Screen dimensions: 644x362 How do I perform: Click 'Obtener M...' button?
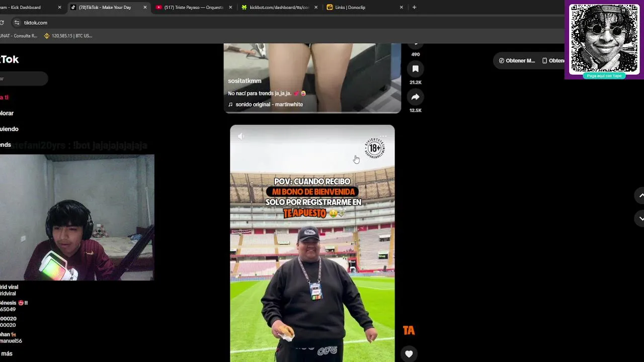[517, 61]
